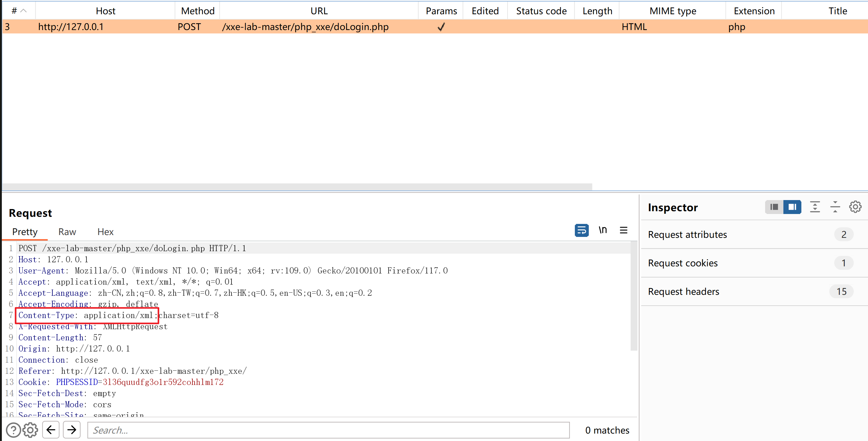Click the options menu icon in request panel

(x=624, y=230)
